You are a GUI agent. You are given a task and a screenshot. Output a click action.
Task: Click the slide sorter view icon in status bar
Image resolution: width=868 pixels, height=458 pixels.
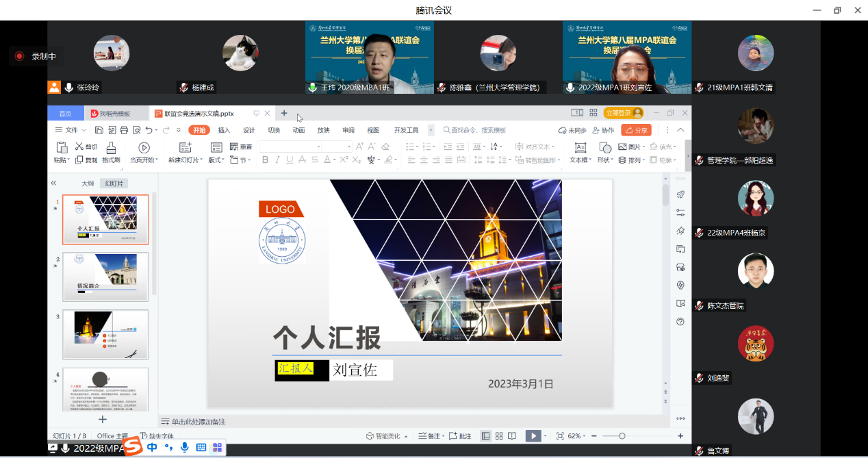(499, 436)
